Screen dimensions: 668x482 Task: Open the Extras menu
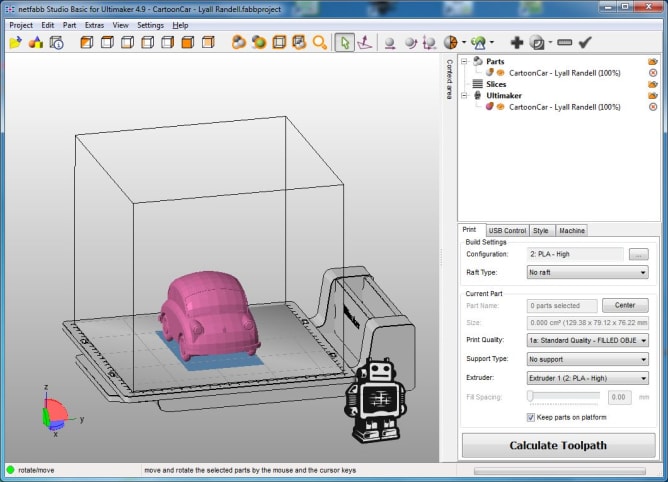(94, 25)
